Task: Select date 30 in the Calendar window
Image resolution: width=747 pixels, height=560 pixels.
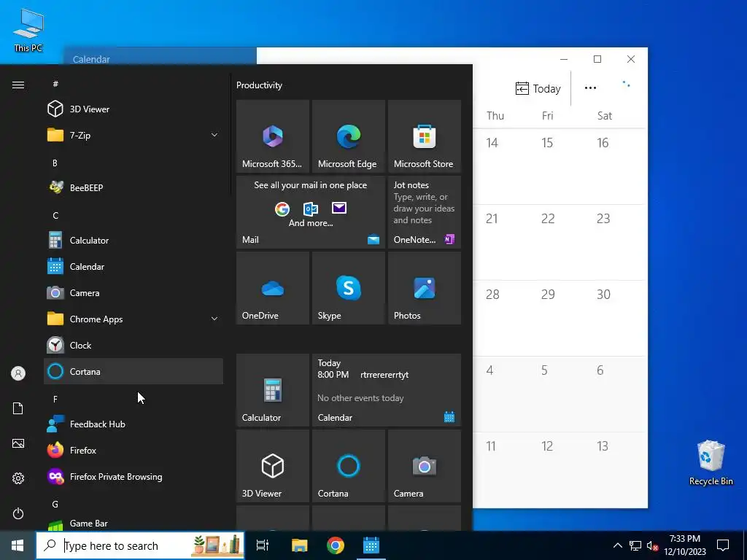Action: tap(617, 318)
